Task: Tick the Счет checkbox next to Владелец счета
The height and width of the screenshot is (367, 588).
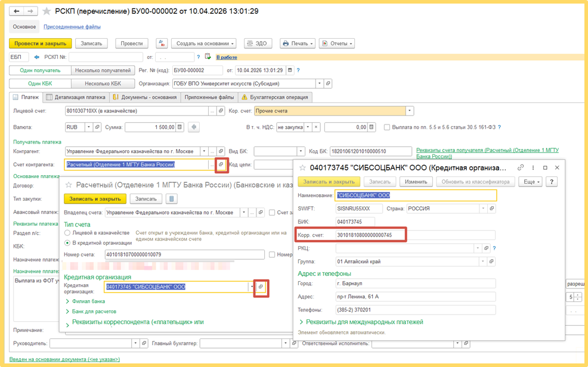Action: click(x=273, y=212)
